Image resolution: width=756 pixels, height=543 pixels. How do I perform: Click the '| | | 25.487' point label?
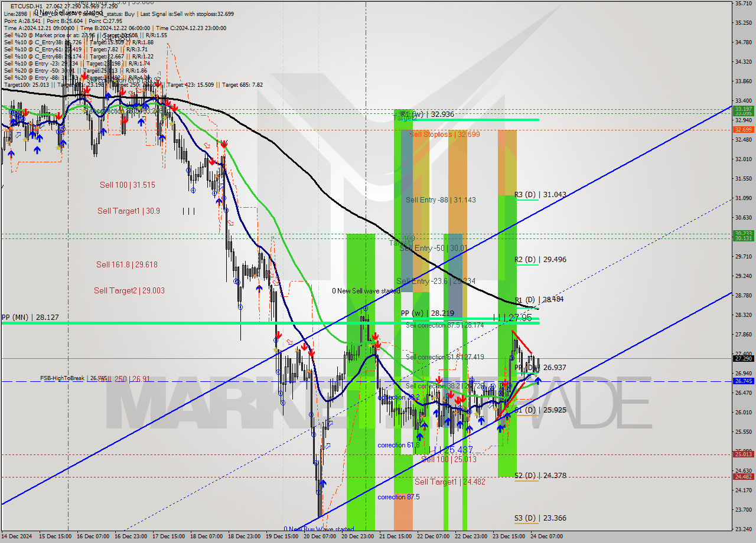coord(452,450)
